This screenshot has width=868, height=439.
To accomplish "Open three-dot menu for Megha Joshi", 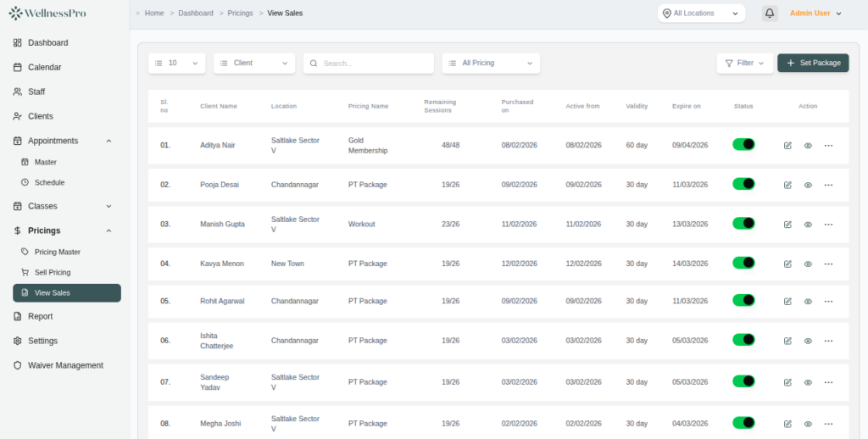I will 828,424.
